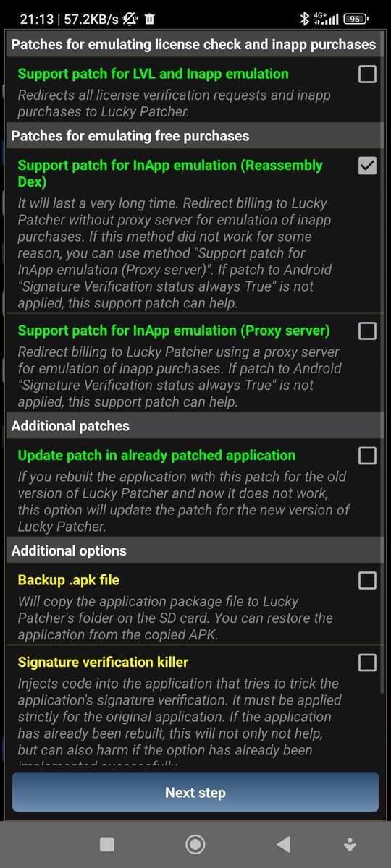Image resolution: width=391 pixels, height=868 pixels.
Task: Check Signature verification killer option
Action: 368,662
